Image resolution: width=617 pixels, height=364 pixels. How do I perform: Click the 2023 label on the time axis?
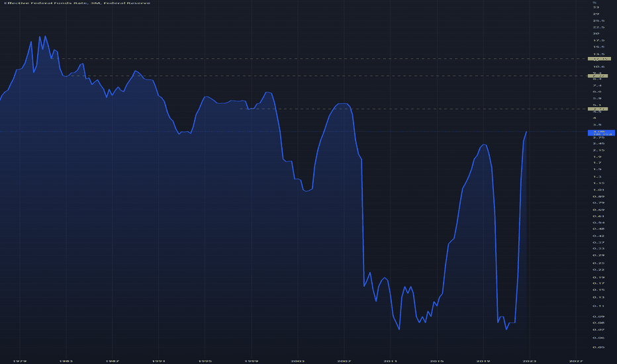[529, 361]
